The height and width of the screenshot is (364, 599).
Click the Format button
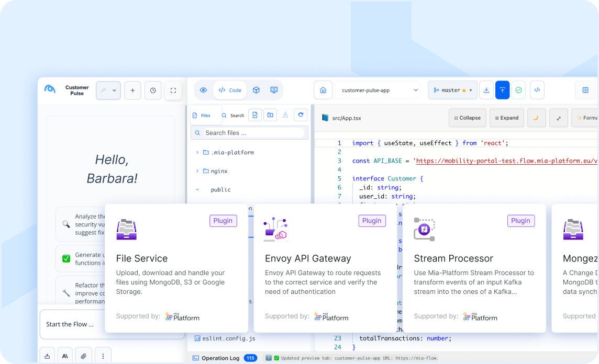coord(585,118)
